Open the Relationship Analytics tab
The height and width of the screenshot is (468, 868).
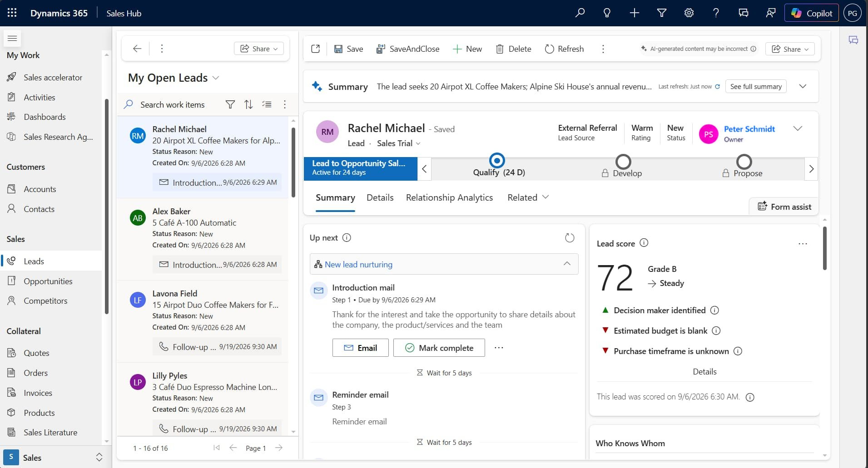click(449, 197)
